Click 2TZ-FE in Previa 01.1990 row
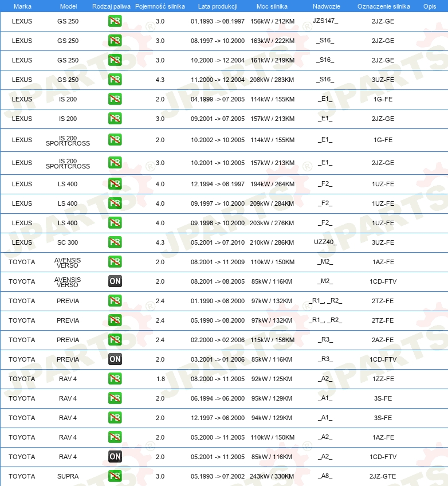 (383, 301)
